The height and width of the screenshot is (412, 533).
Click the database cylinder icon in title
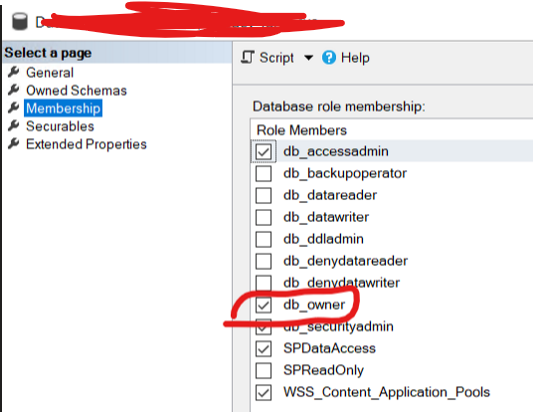click(20, 21)
